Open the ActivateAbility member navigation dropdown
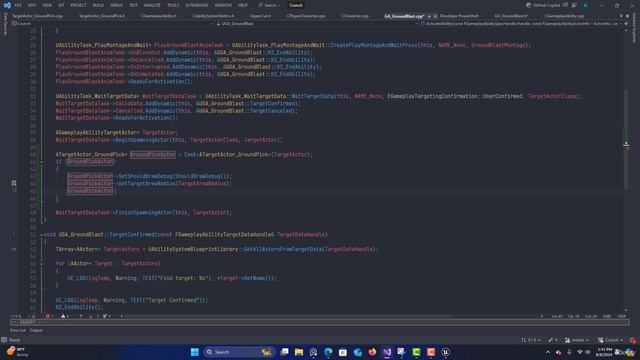 click(x=520, y=24)
